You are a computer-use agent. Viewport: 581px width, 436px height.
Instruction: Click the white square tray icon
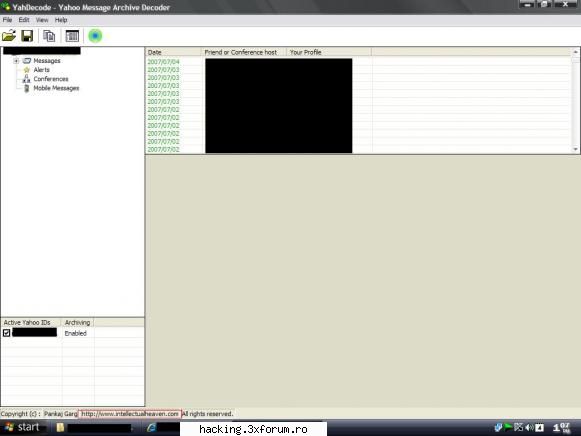click(540, 428)
